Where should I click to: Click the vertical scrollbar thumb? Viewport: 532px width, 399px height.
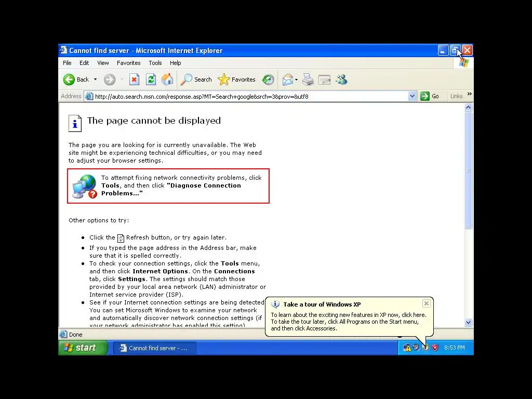point(469,170)
